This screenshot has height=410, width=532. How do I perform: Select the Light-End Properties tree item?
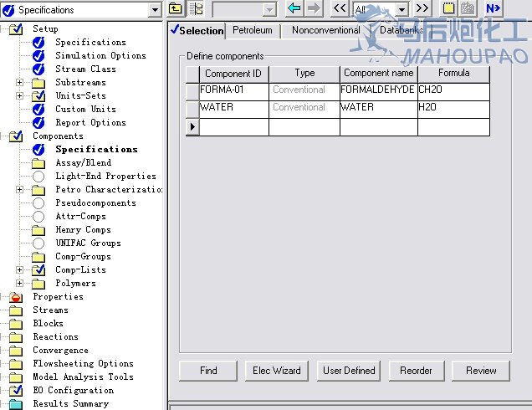point(105,177)
